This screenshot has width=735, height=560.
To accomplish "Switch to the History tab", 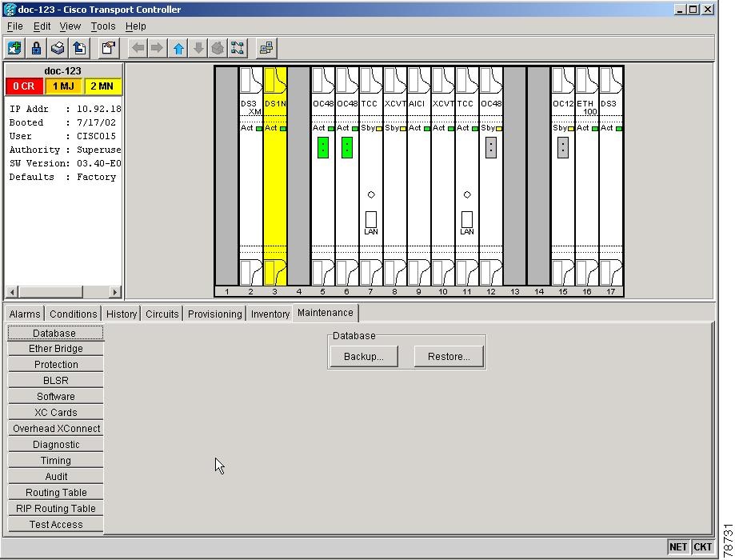I will coord(122,314).
